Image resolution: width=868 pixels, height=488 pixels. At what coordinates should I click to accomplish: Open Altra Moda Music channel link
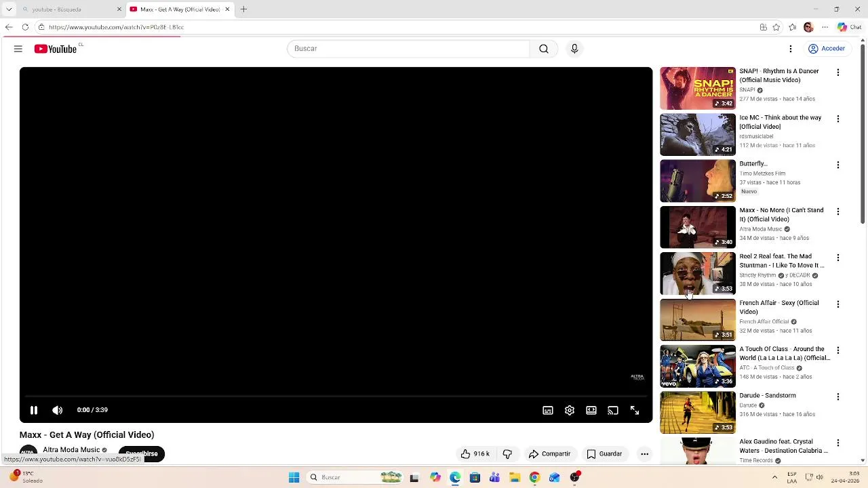click(x=71, y=450)
